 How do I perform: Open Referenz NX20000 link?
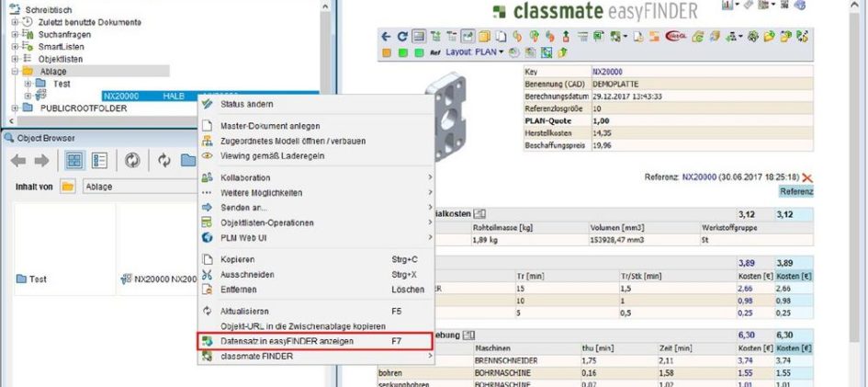pos(697,177)
